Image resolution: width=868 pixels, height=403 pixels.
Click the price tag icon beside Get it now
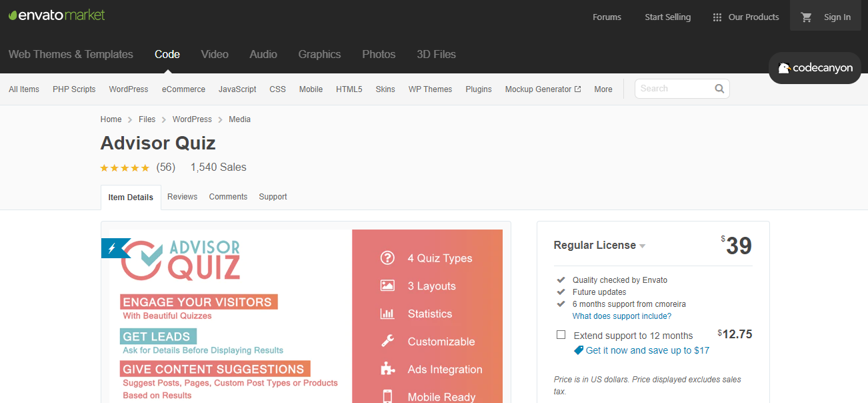[x=579, y=350]
